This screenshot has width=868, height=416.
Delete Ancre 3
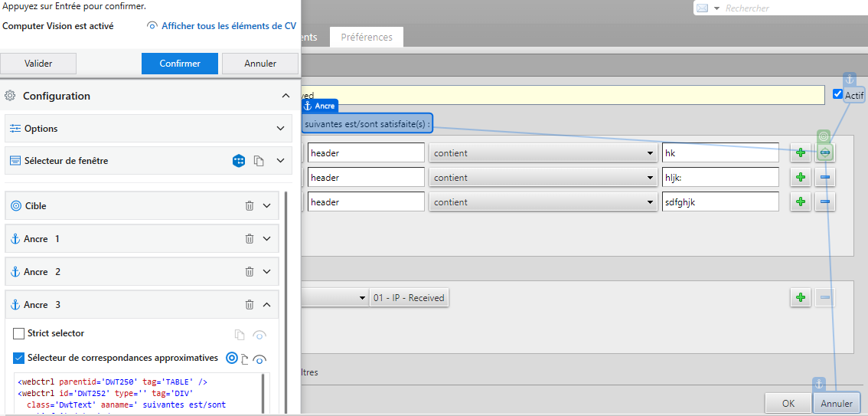click(250, 305)
